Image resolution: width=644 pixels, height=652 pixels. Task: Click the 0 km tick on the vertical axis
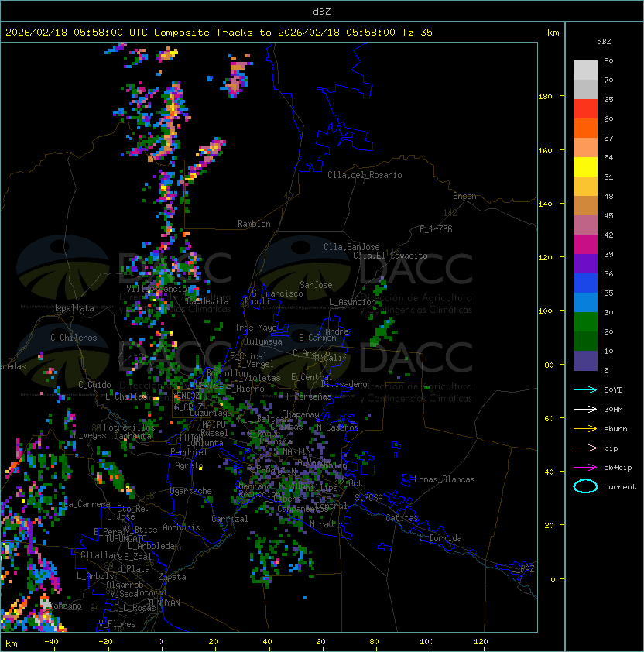(x=553, y=580)
